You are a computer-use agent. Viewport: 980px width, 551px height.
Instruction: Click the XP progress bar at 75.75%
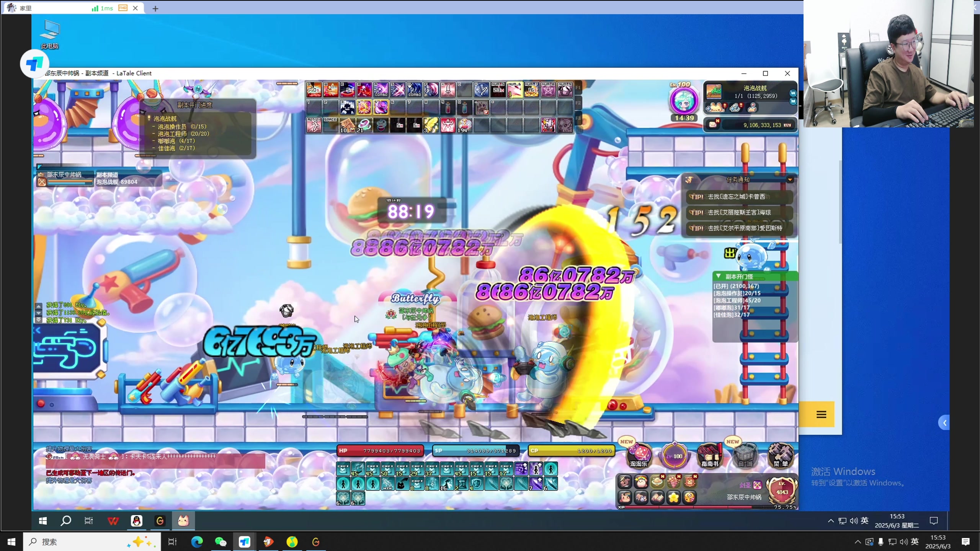pyautogui.click(x=707, y=507)
